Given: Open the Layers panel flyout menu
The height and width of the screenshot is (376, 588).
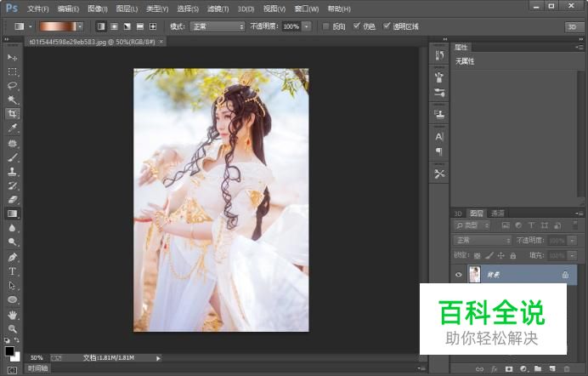Looking at the screenshot, I should coord(579,214).
